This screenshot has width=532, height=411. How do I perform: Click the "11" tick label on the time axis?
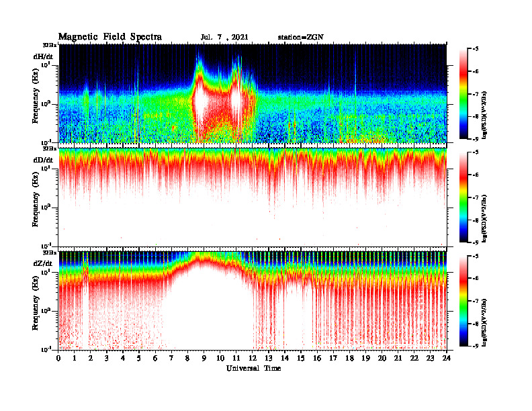tap(236, 358)
